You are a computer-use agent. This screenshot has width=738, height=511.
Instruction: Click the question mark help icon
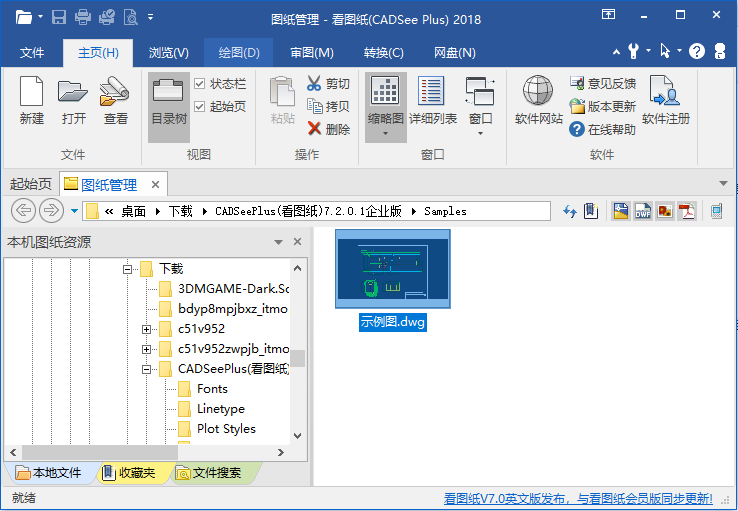[x=697, y=51]
